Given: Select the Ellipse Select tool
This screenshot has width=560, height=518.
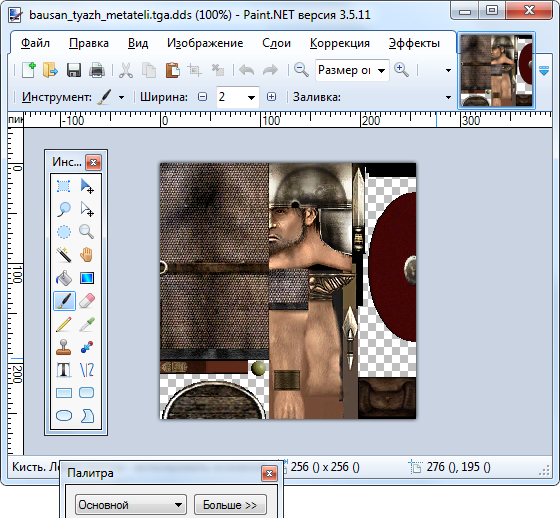Looking at the screenshot, I should click(x=64, y=232).
